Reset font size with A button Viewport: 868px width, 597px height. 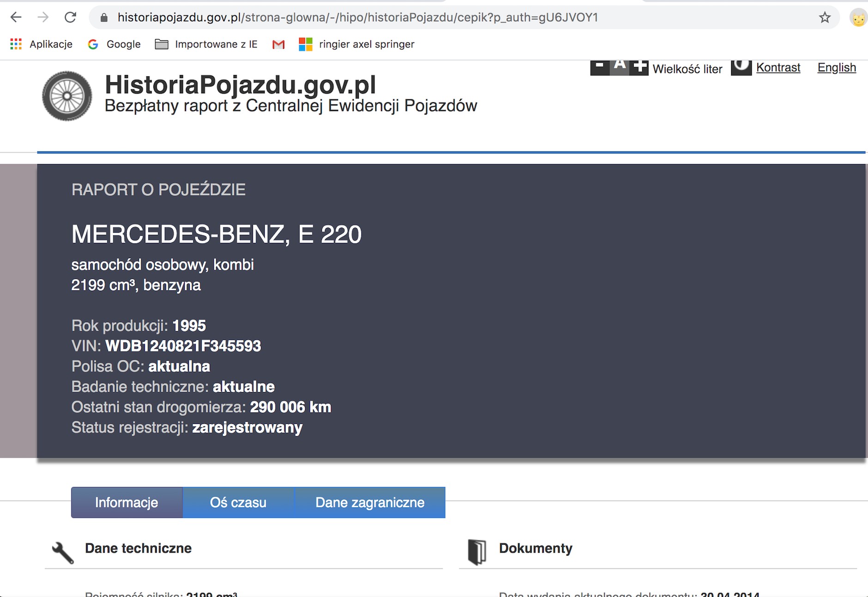click(x=620, y=67)
